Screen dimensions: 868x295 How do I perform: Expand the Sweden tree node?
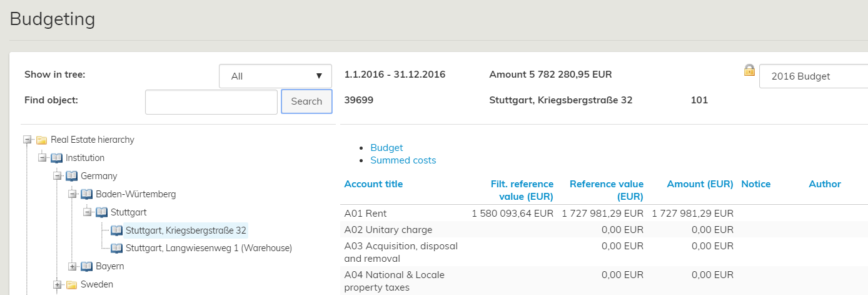click(x=58, y=285)
